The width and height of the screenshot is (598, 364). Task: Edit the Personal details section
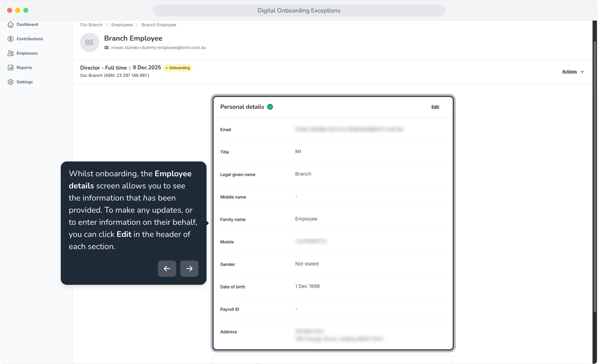point(435,107)
